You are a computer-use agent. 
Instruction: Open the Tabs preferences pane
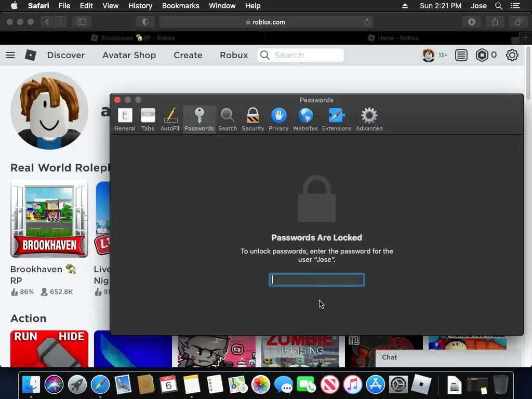pos(148,119)
